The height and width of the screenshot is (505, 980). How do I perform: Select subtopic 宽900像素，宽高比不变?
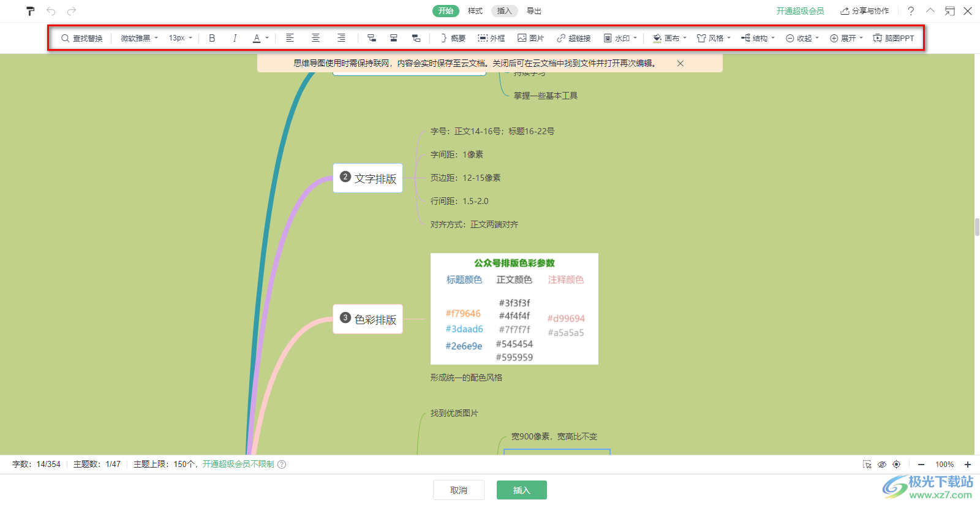[x=554, y=436]
